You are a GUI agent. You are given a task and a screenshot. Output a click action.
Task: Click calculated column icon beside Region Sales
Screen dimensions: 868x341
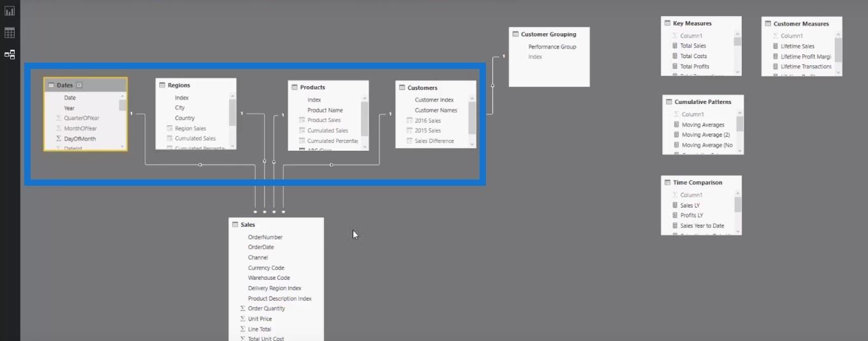(170, 128)
